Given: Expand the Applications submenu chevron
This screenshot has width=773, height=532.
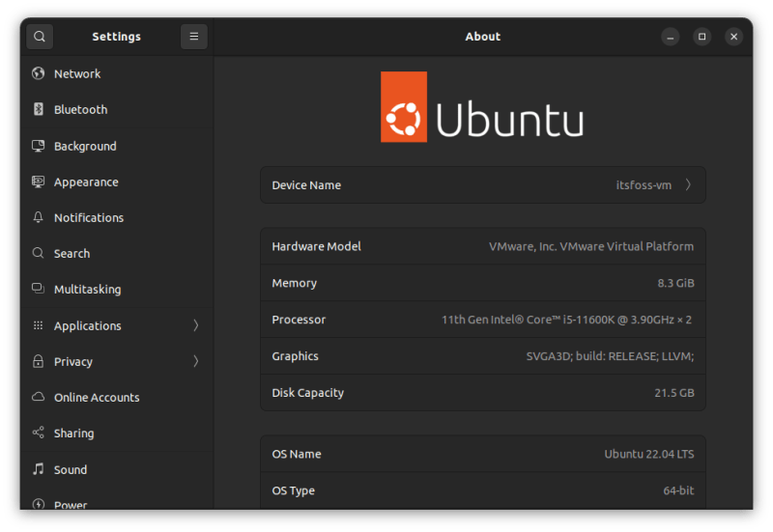Looking at the screenshot, I should [196, 326].
